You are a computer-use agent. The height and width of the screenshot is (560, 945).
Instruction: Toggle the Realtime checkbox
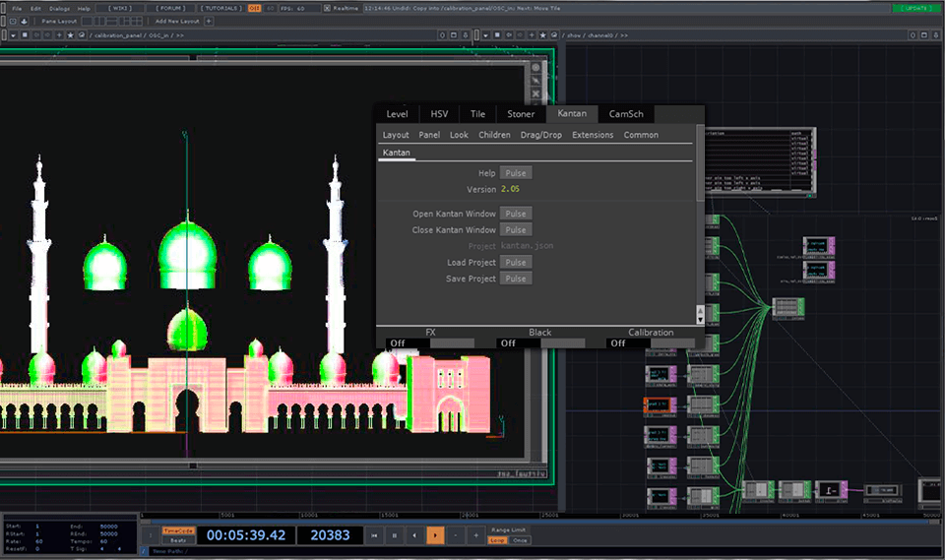click(326, 8)
